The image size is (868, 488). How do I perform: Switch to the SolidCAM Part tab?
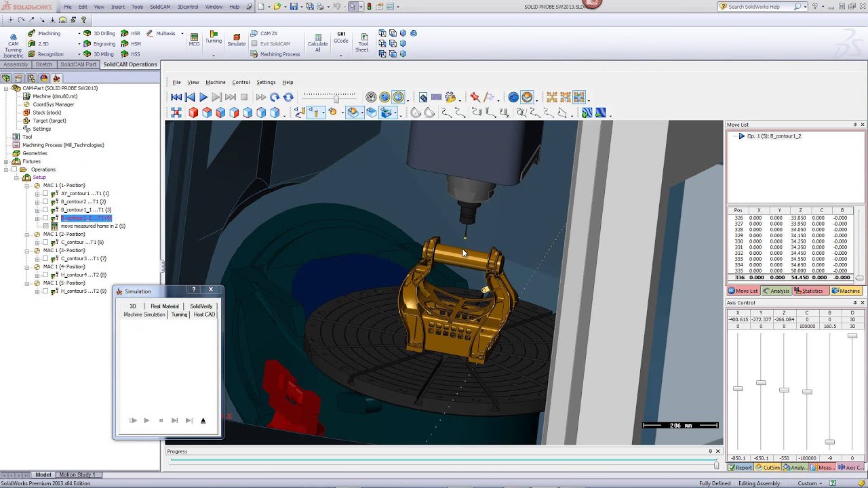pos(78,64)
